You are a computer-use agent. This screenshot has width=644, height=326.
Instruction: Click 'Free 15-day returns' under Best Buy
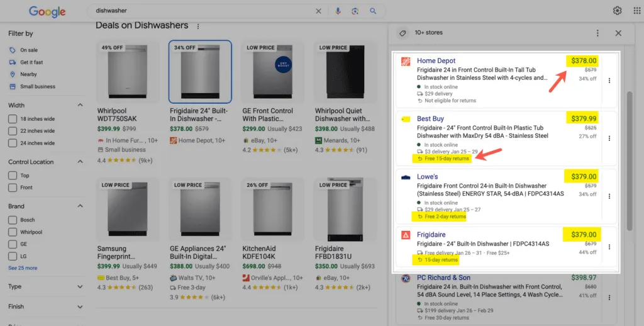click(447, 159)
